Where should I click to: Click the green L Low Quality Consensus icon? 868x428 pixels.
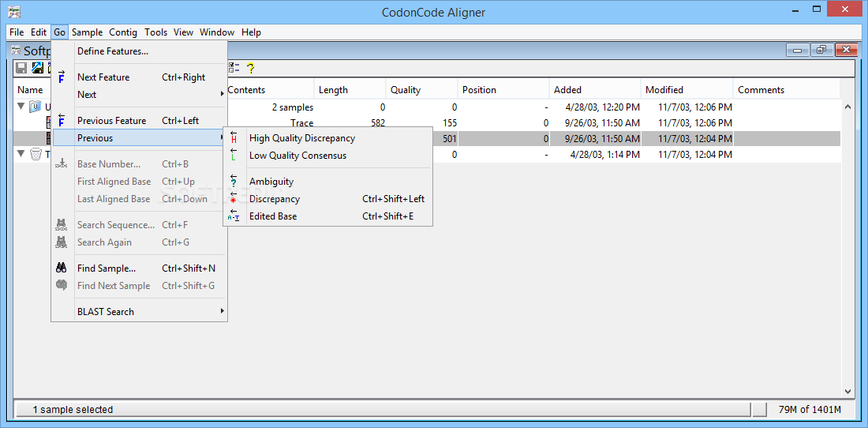pyautogui.click(x=234, y=155)
